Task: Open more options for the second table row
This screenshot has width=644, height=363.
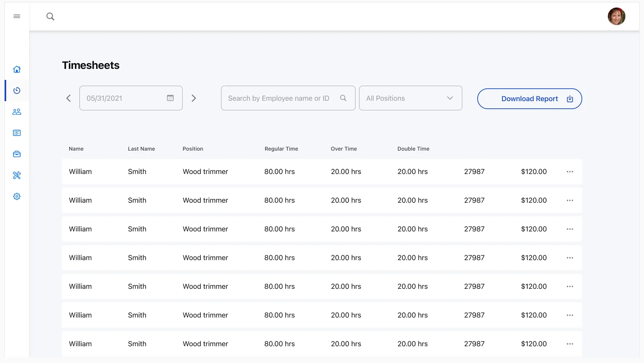Action: pos(570,200)
